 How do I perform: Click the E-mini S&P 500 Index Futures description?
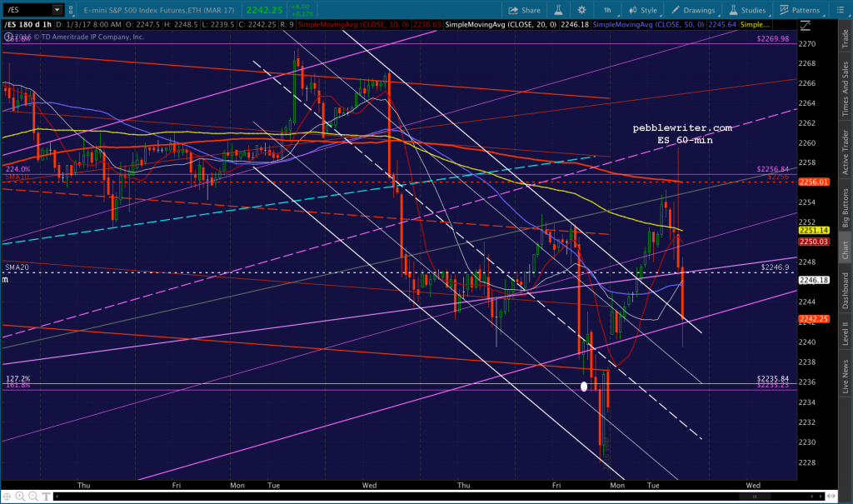click(x=159, y=10)
